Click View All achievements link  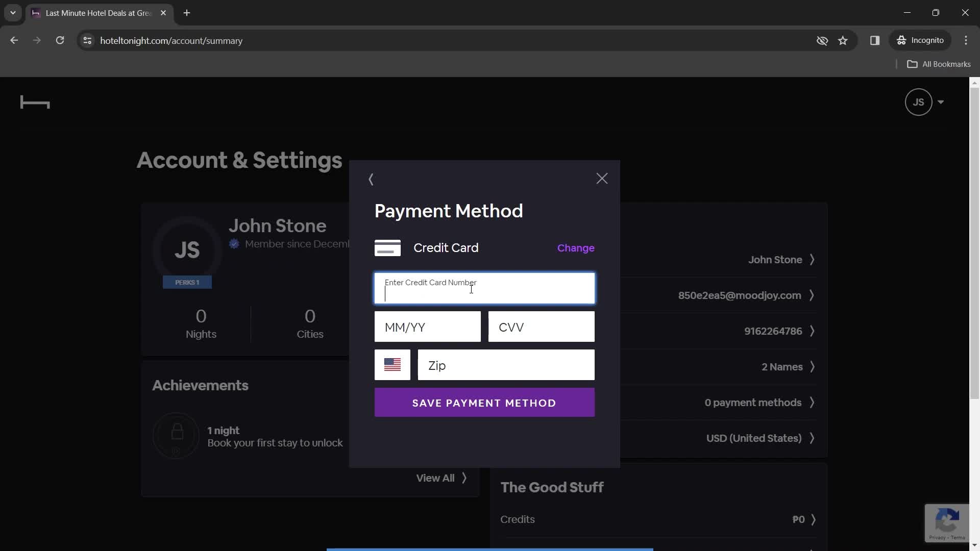tap(442, 478)
